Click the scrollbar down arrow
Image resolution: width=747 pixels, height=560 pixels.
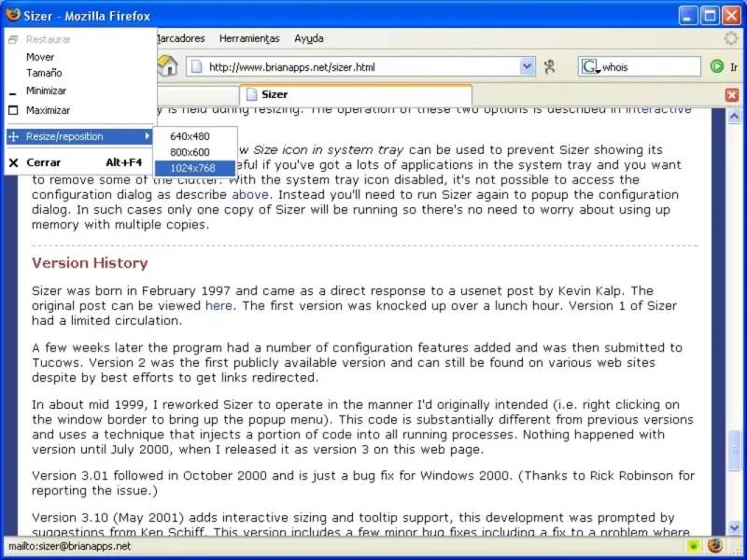(x=734, y=527)
